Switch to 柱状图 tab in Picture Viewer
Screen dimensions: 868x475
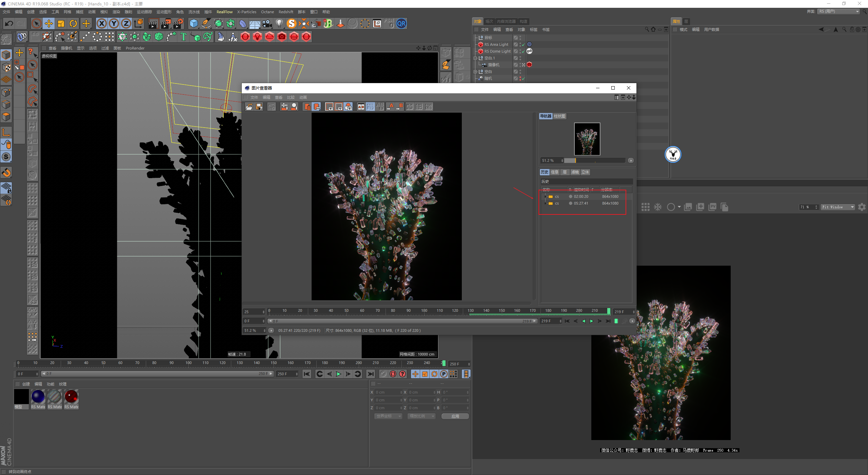click(x=559, y=116)
